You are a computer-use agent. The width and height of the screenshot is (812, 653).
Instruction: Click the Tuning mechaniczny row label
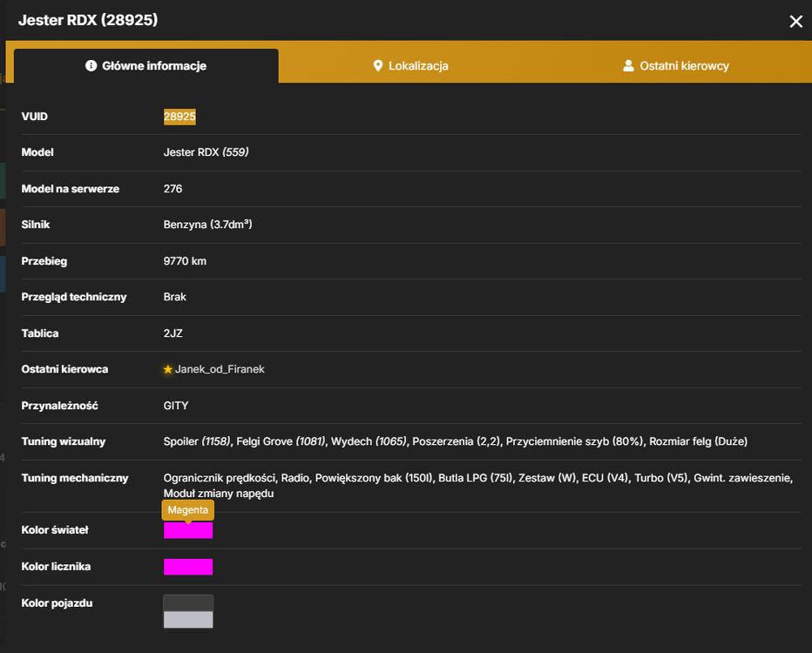click(x=75, y=478)
